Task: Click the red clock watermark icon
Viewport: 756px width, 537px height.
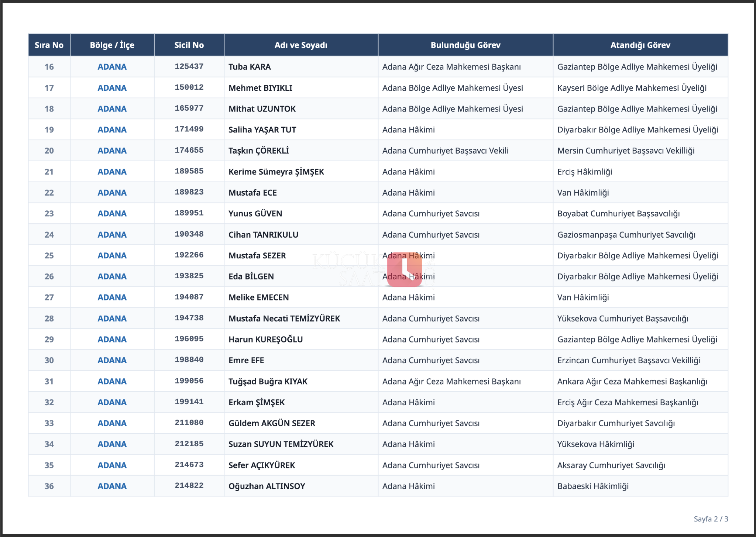Action: click(x=404, y=269)
